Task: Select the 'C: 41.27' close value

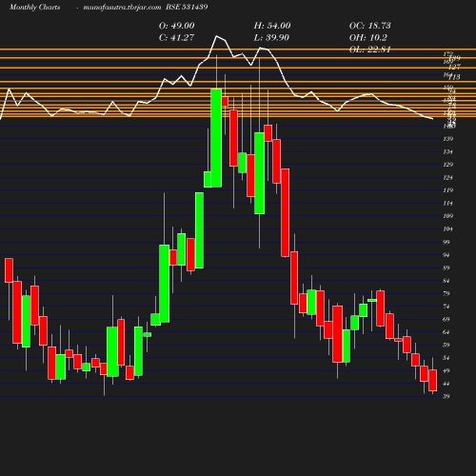Action: [x=176, y=37]
